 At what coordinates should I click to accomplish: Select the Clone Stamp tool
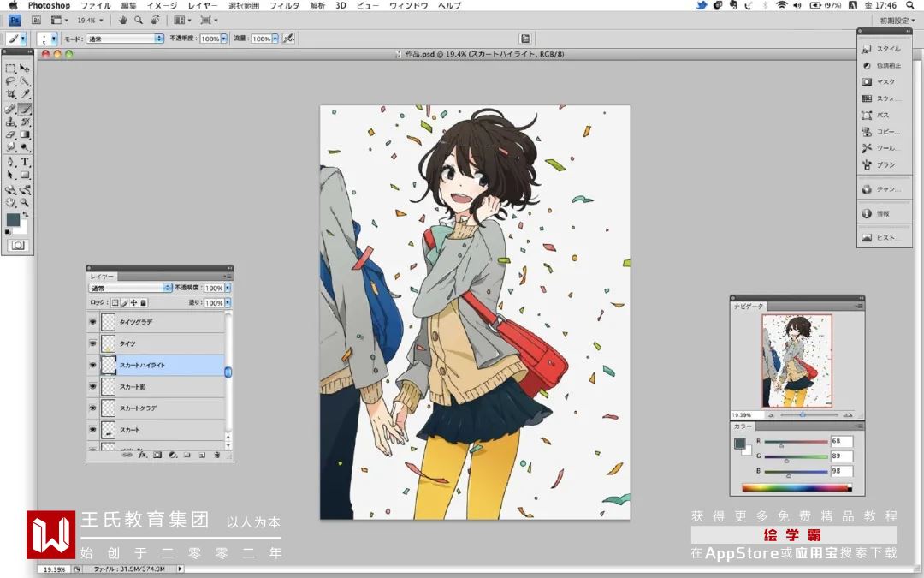click(x=10, y=122)
